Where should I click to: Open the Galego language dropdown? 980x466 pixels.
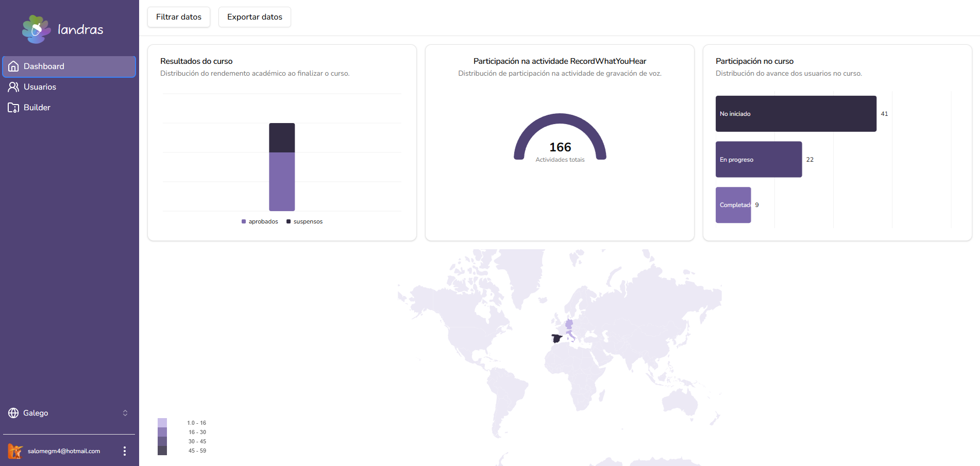(69, 413)
